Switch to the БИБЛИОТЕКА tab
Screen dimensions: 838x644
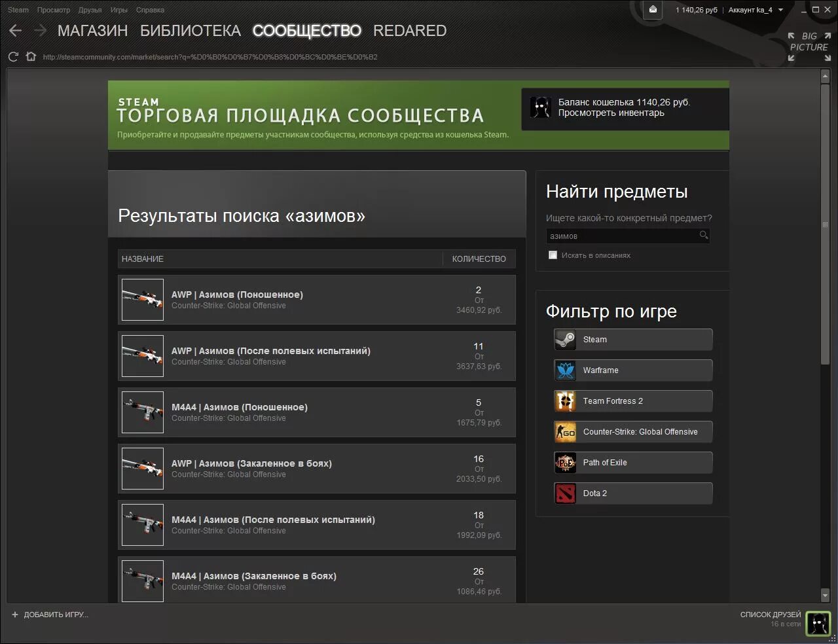(x=191, y=31)
